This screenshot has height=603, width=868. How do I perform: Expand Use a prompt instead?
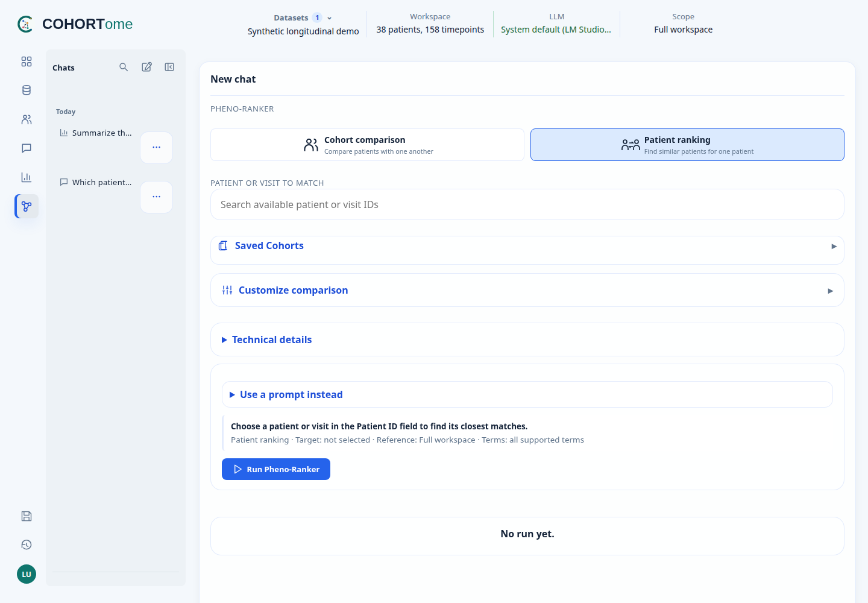tap(527, 394)
